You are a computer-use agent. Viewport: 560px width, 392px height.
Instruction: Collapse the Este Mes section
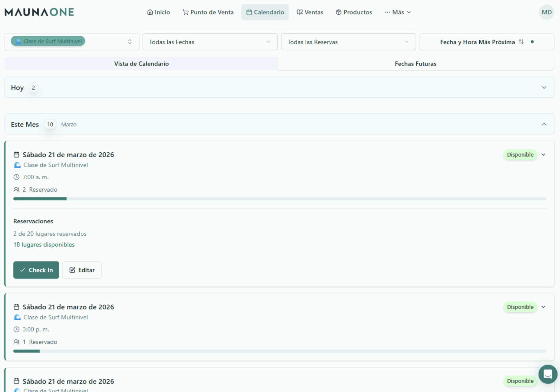pyautogui.click(x=544, y=124)
